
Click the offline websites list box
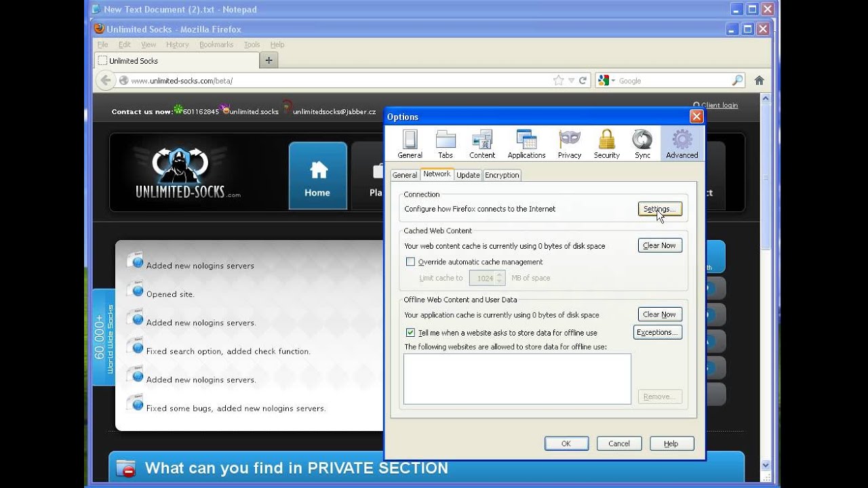point(517,379)
